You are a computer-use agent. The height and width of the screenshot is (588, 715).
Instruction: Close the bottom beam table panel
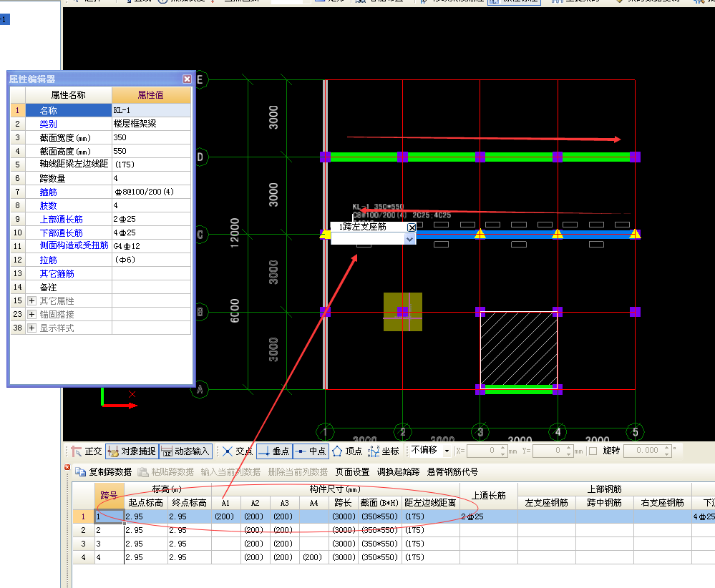click(67, 467)
